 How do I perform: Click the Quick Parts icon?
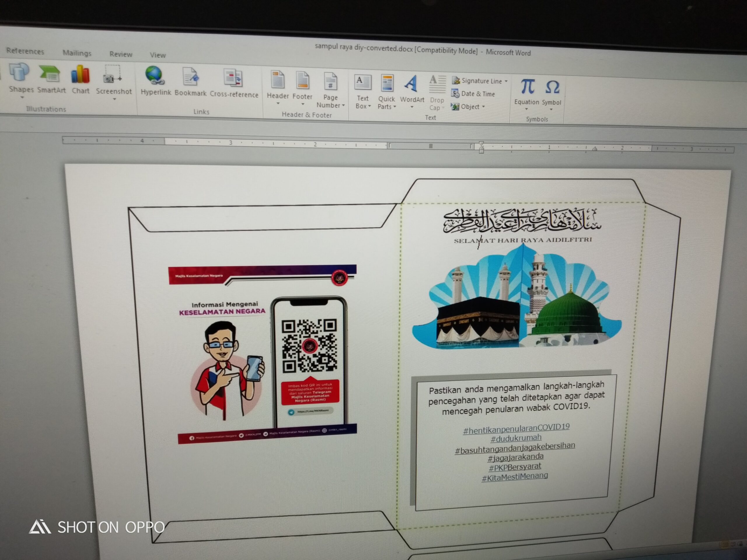(387, 83)
